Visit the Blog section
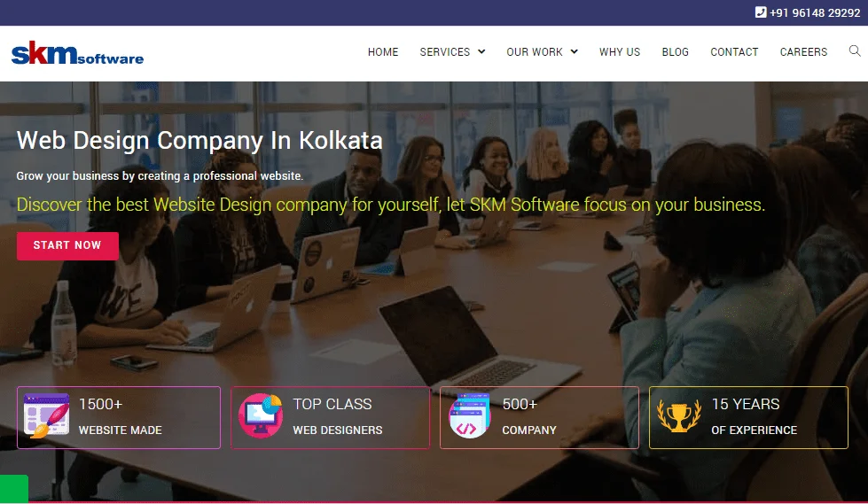This screenshot has width=868, height=504. point(676,52)
